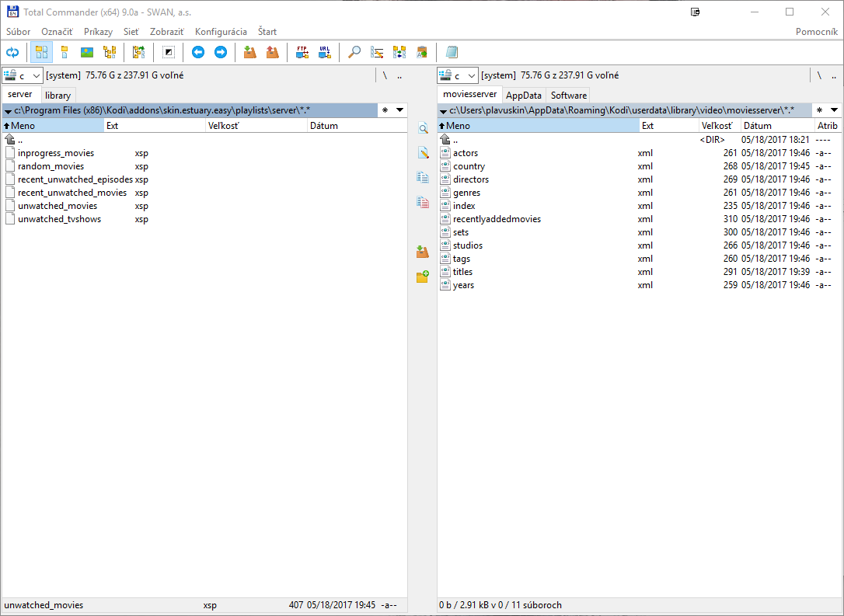Open the Multi-Rename tool icon
The width and height of the screenshot is (844, 616).
[377, 52]
